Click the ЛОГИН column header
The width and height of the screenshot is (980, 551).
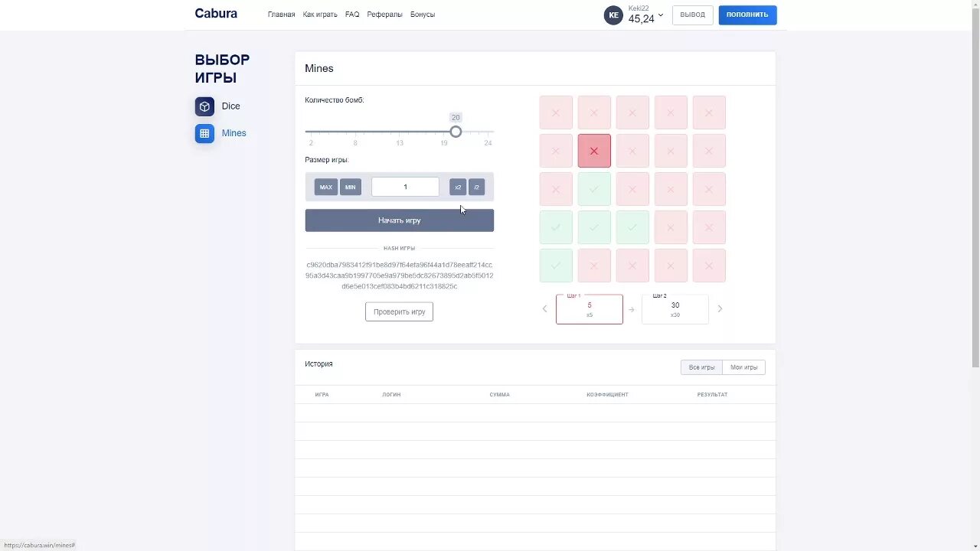pyautogui.click(x=391, y=395)
